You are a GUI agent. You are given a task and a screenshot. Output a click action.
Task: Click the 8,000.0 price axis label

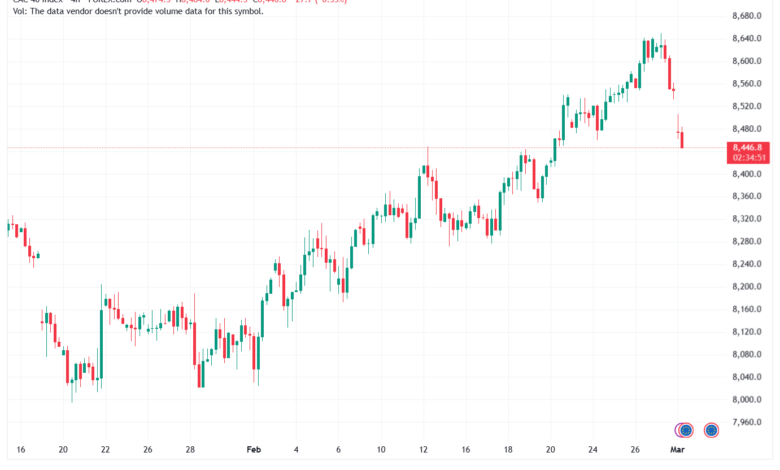747,400
